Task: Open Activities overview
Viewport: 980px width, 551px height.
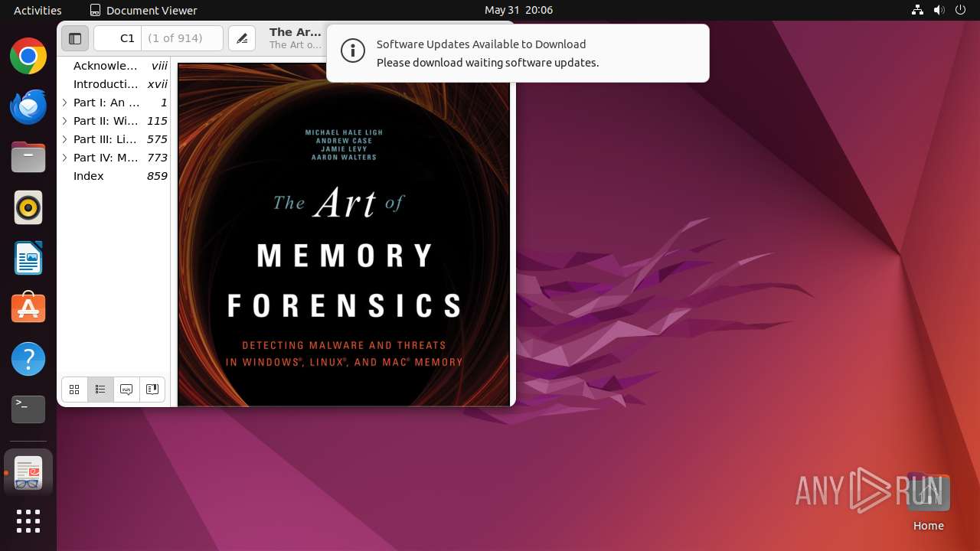Action: pos(38,10)
